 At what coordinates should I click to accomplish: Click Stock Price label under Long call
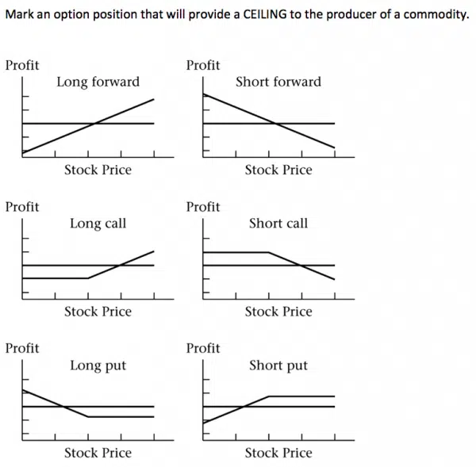pos(98,312)
